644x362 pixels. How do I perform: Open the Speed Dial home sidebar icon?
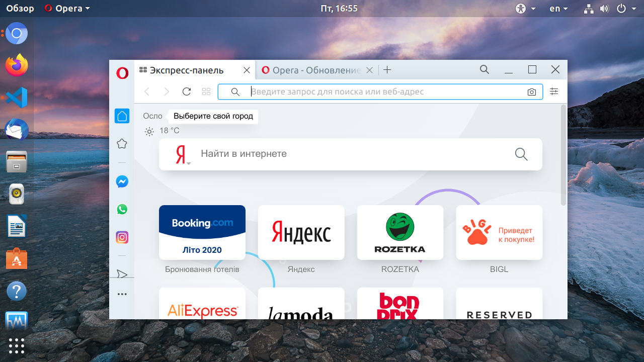coord(122,116)
